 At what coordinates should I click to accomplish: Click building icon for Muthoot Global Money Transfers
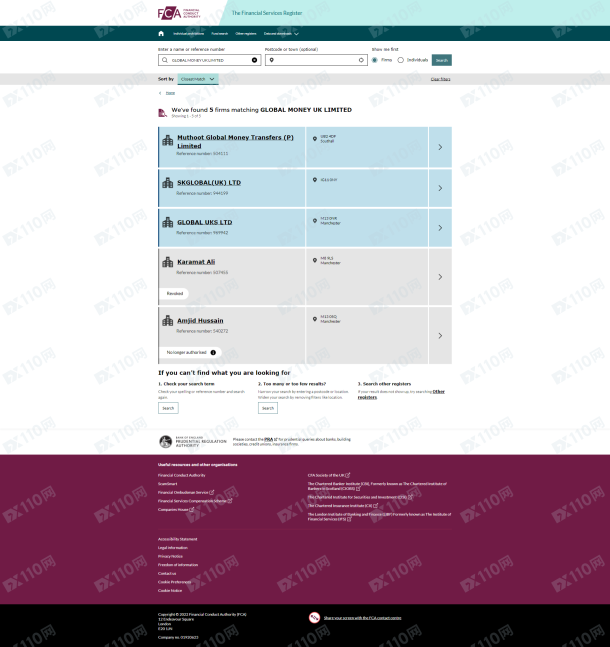pos(168,140)
